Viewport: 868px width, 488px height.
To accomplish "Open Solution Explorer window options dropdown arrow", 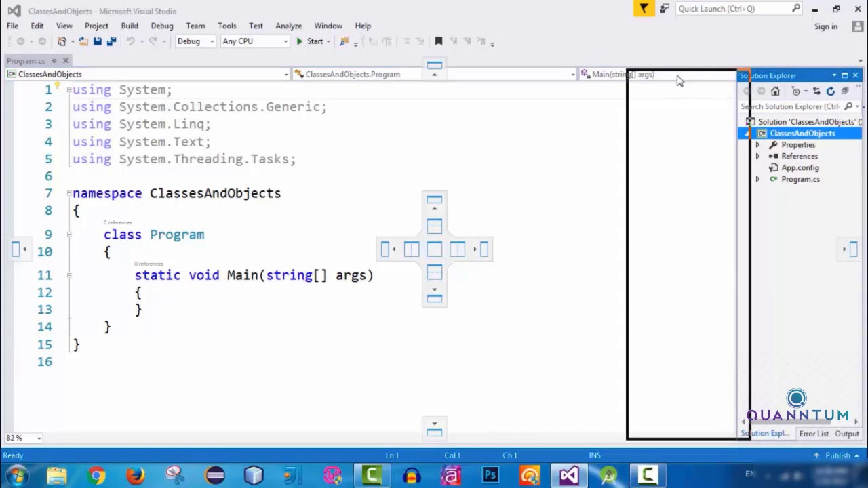I will coord(834,75).
